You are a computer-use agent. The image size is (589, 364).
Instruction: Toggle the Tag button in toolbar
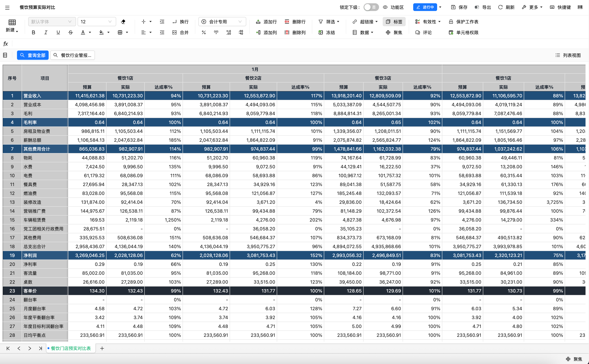coord(394,22)
